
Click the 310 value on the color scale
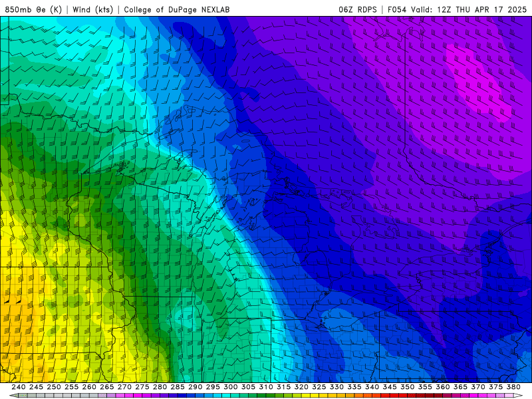pyautogui.click(x=266, y=387)
